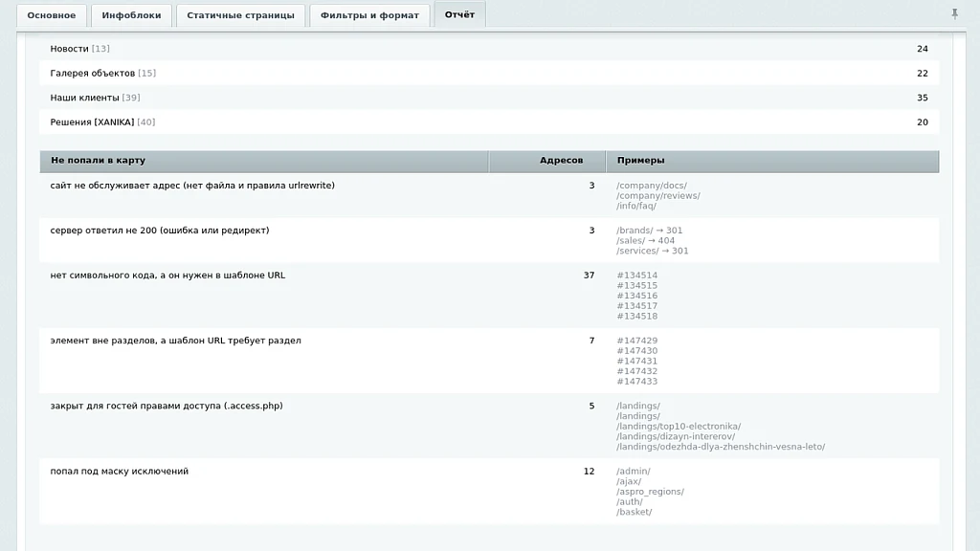Click the /admin/ excluded path

[634, 471]
